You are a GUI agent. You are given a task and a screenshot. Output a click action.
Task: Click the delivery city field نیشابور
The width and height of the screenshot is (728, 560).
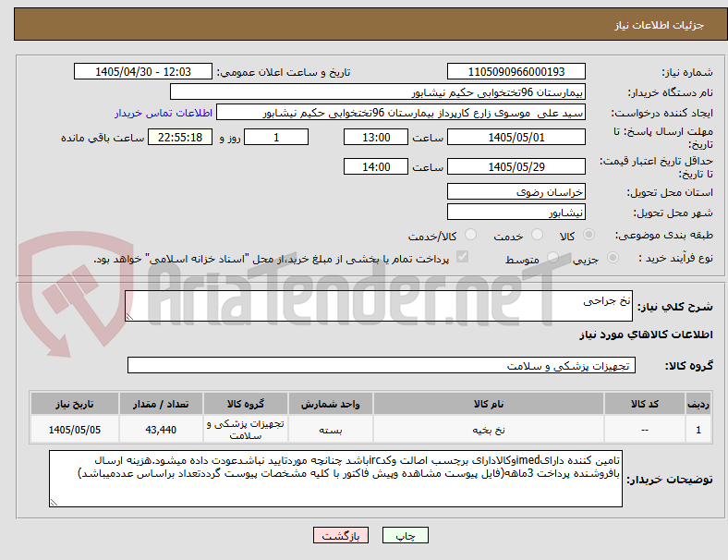[x=516, y=213]
